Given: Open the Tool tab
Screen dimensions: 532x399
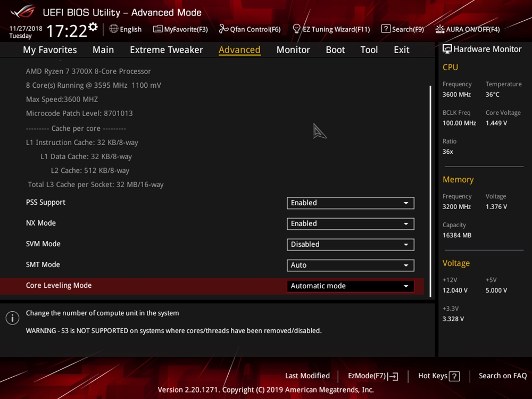Looking at the screenshot, I should [369, 50].
